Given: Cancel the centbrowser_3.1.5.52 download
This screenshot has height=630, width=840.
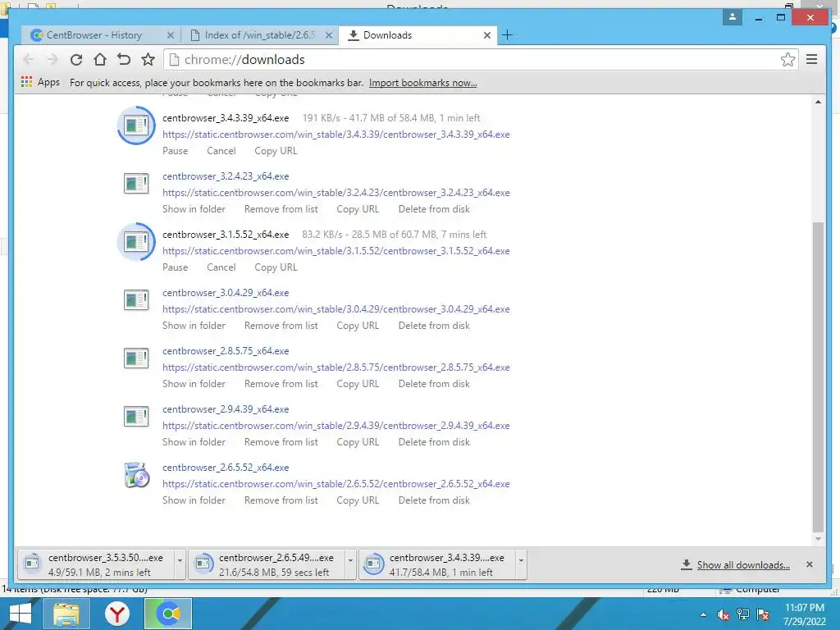Looking at the screenshot, I should coord(221,267).
